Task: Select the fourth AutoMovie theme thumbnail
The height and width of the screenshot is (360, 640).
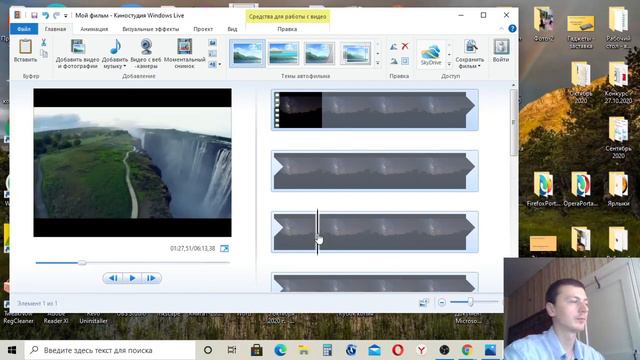Action: (x=356, y=53)
